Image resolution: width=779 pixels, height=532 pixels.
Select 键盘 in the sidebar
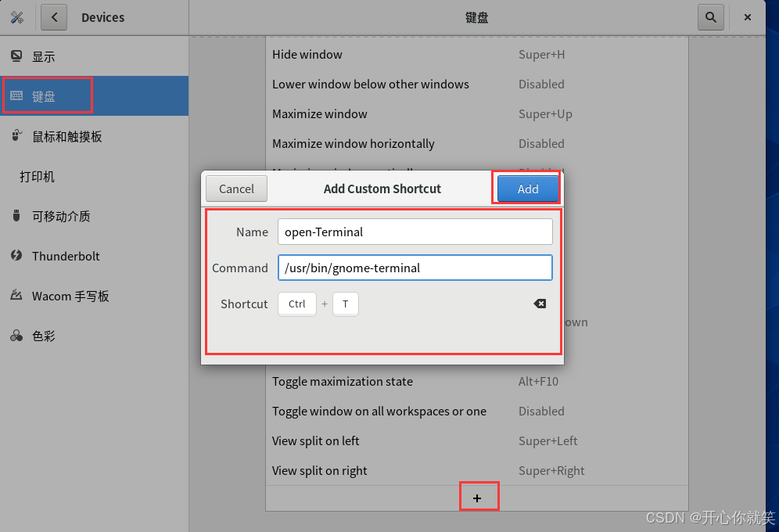(x=95, y=96)
